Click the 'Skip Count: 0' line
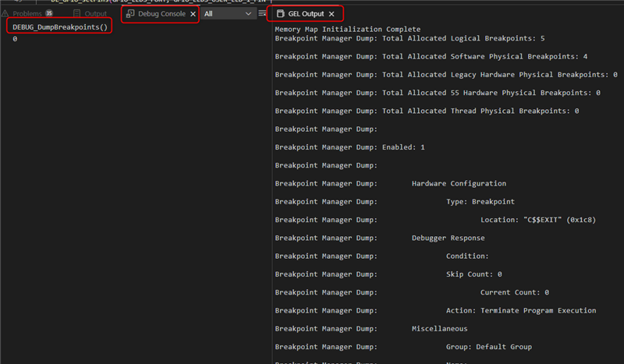Screen dimensions: 624x364 (388, 274)
